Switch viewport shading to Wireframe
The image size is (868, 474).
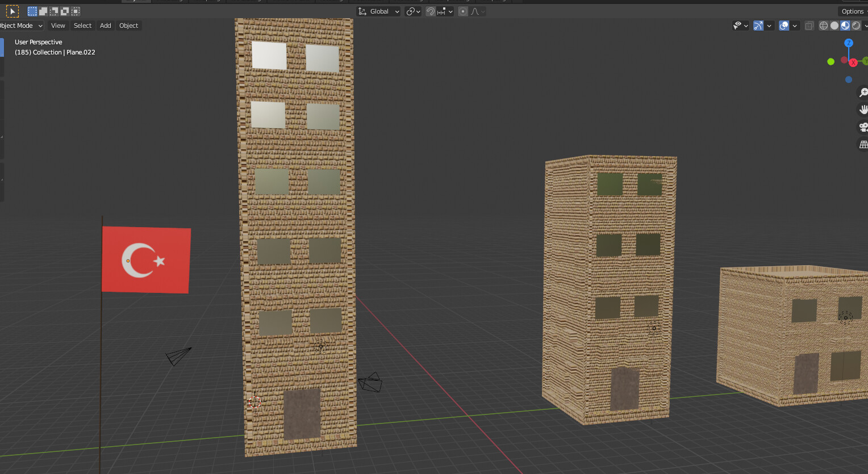click(824, 25)
